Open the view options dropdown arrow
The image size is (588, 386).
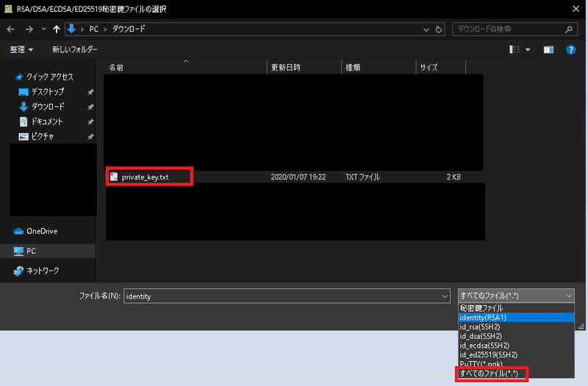(x=528, y=49)
